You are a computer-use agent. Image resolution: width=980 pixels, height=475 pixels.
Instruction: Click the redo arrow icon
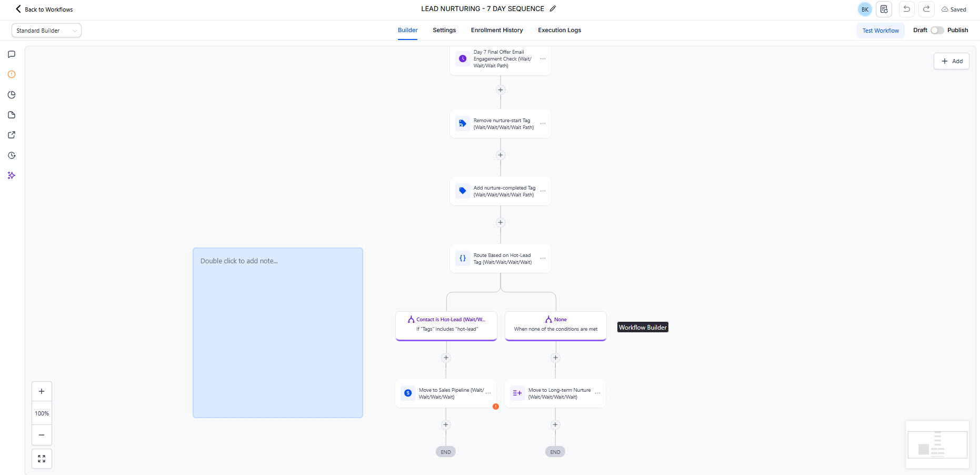pyautogui.click(x=926, y=9)
